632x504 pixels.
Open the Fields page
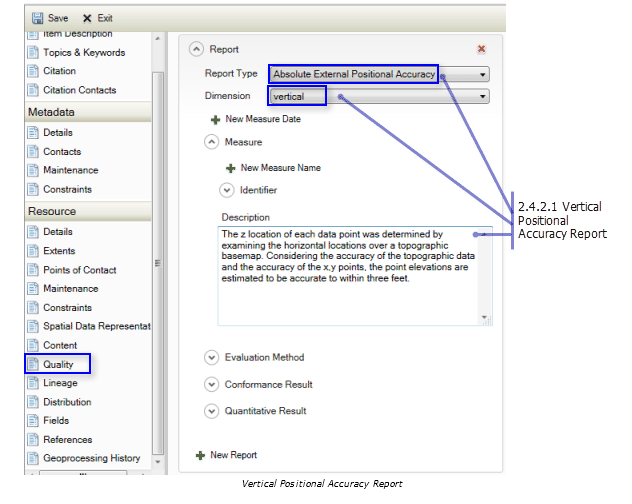click(x=56, y=421)
